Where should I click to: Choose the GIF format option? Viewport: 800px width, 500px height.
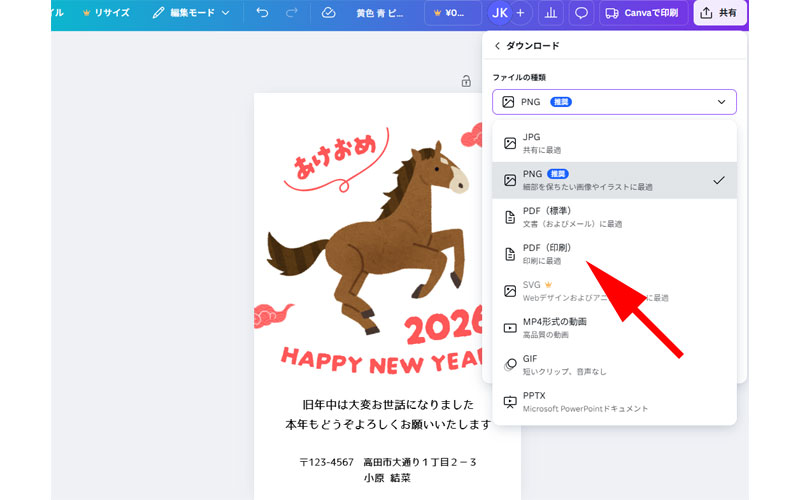click(614, 365)
